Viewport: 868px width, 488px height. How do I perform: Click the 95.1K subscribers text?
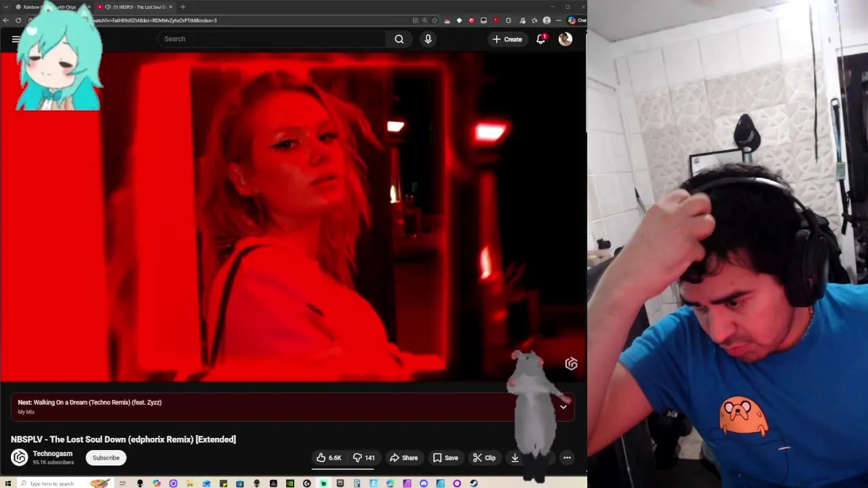click(x=53, y=462)
